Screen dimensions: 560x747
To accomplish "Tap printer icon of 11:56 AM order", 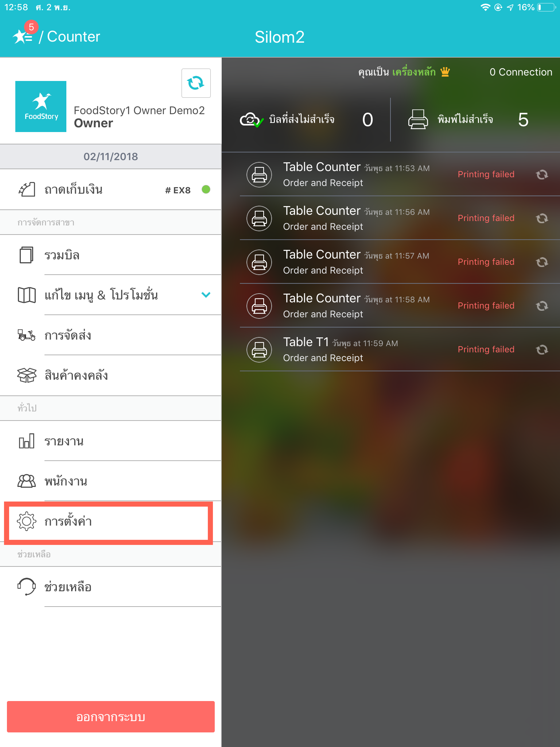I will 259,218.
